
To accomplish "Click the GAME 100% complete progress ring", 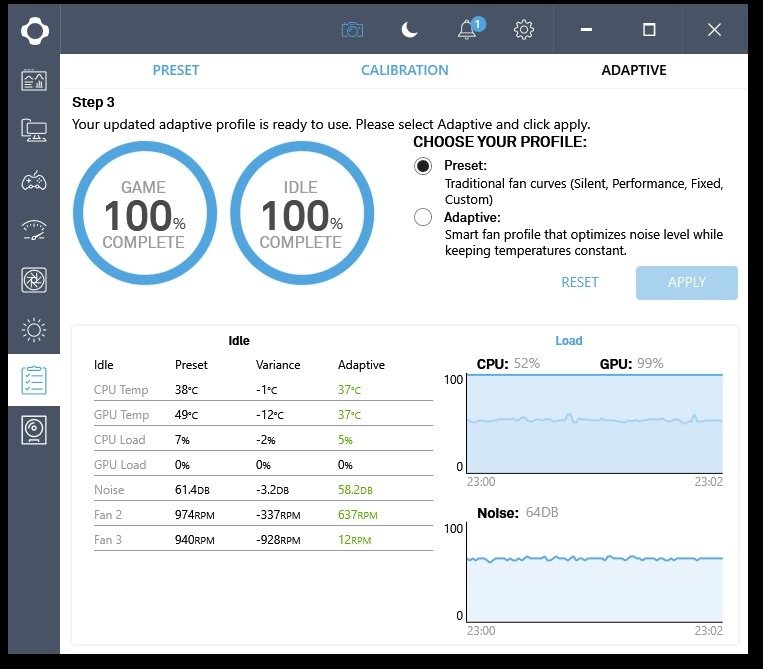I will (143, 214).
